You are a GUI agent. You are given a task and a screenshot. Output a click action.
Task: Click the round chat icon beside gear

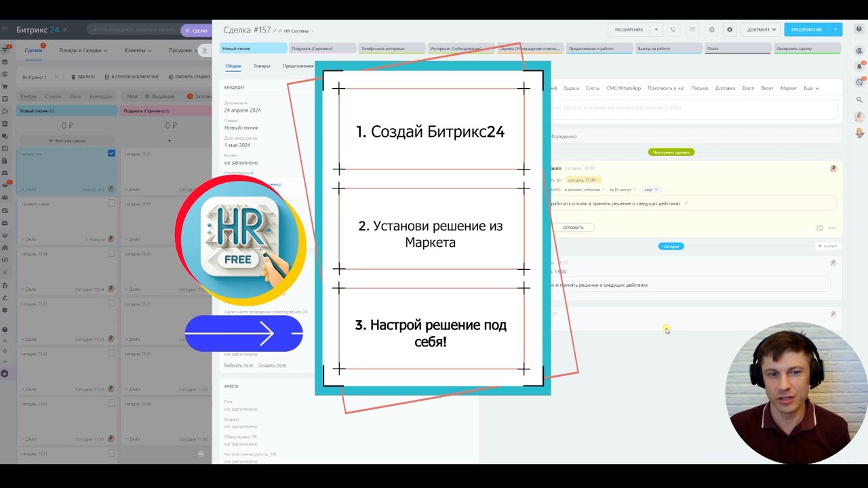pyautogui.click(x=711, y=30)
